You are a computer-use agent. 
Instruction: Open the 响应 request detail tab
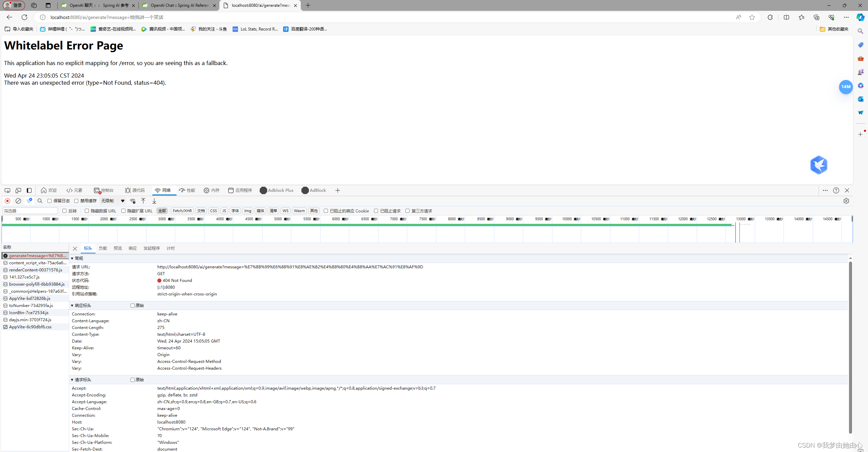pyautogui.click(x=133, y=248)
